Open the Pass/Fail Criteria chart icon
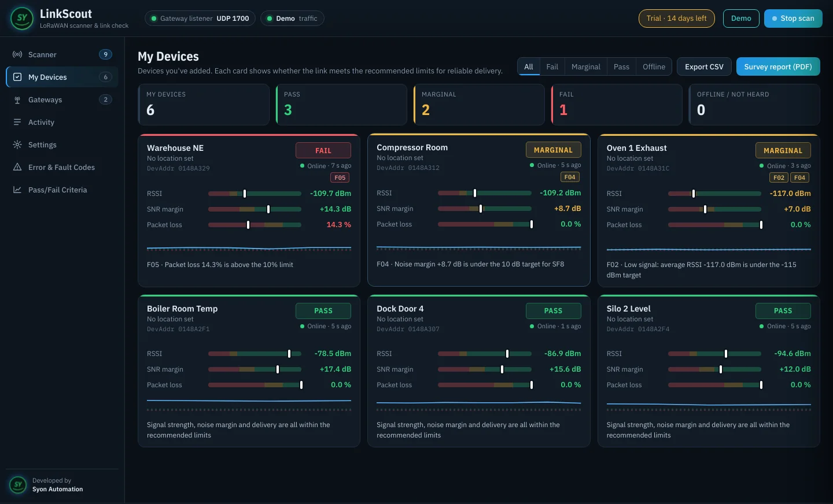 [x=17, y=190]
